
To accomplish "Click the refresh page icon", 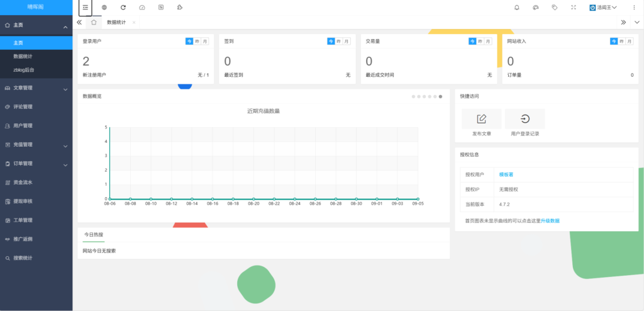I will [x=123, y=8].
